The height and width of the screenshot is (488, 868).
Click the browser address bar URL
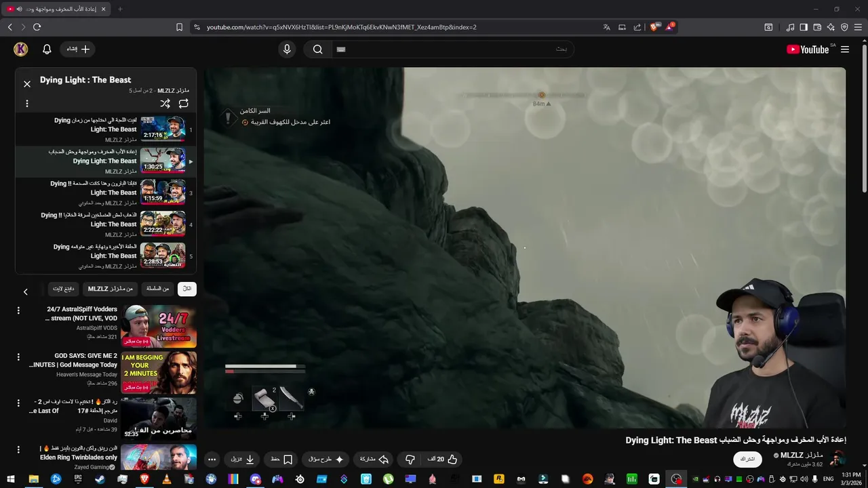[342, 27]
